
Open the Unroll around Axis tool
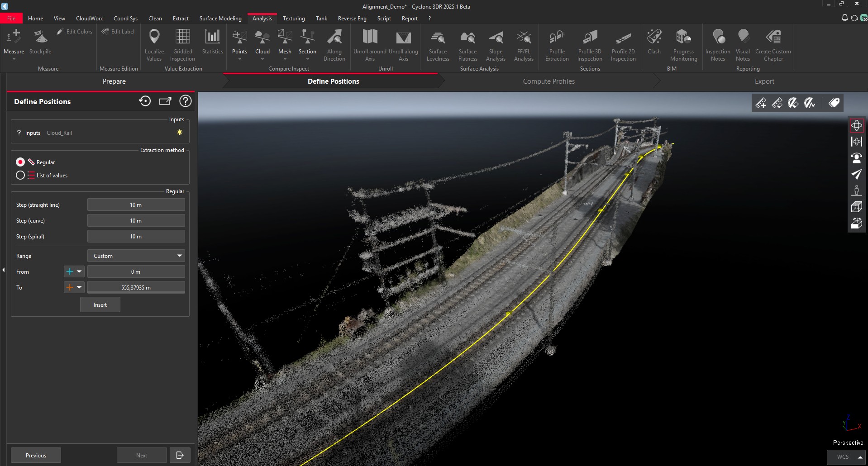[x=369, y=44]
